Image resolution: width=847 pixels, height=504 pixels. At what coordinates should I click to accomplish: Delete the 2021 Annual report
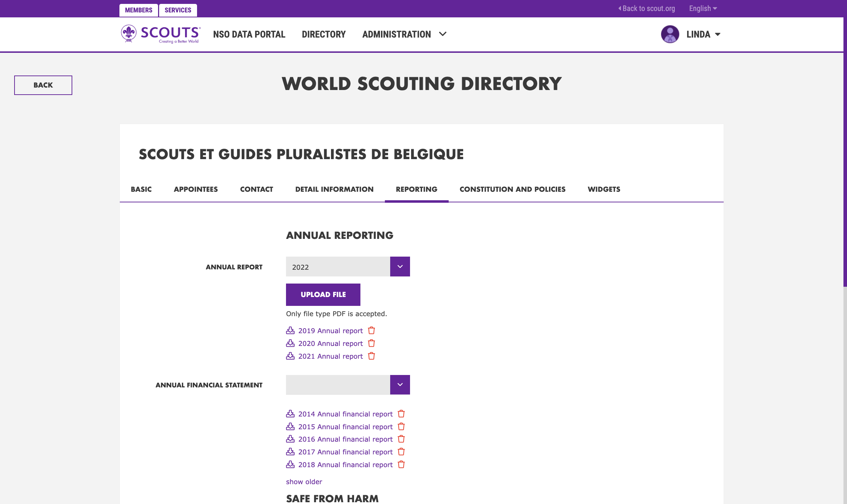tap(371, 356)
